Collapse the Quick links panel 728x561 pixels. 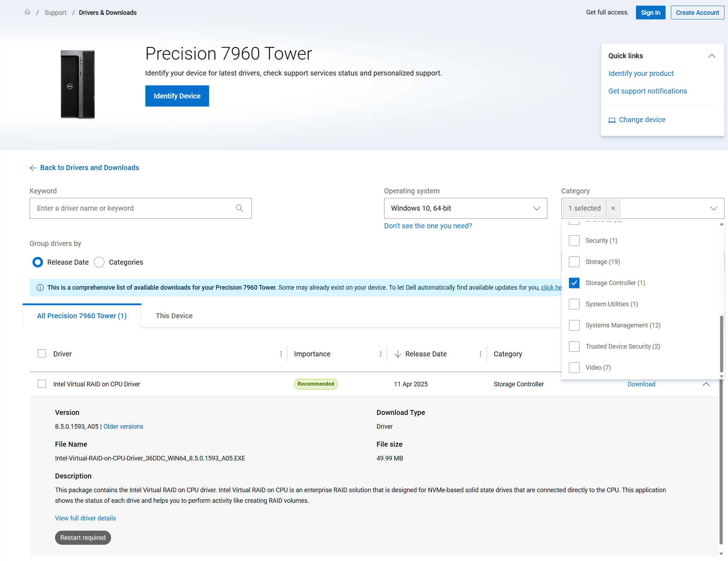click(712, 56)
